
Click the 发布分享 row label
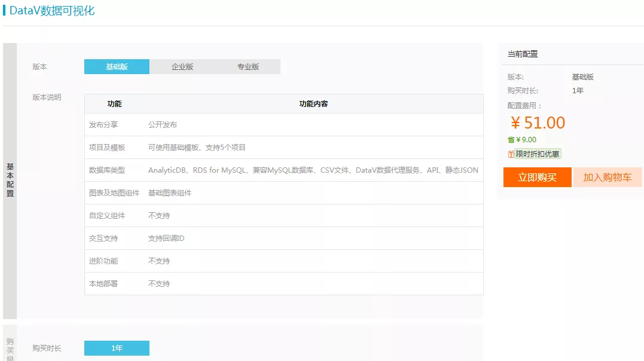point(103,124)
